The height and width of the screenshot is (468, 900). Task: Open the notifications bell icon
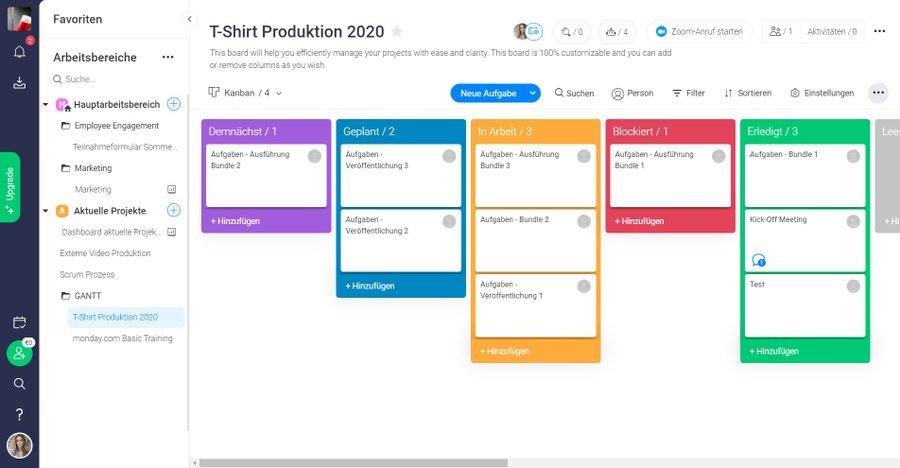tap(19, 52)
